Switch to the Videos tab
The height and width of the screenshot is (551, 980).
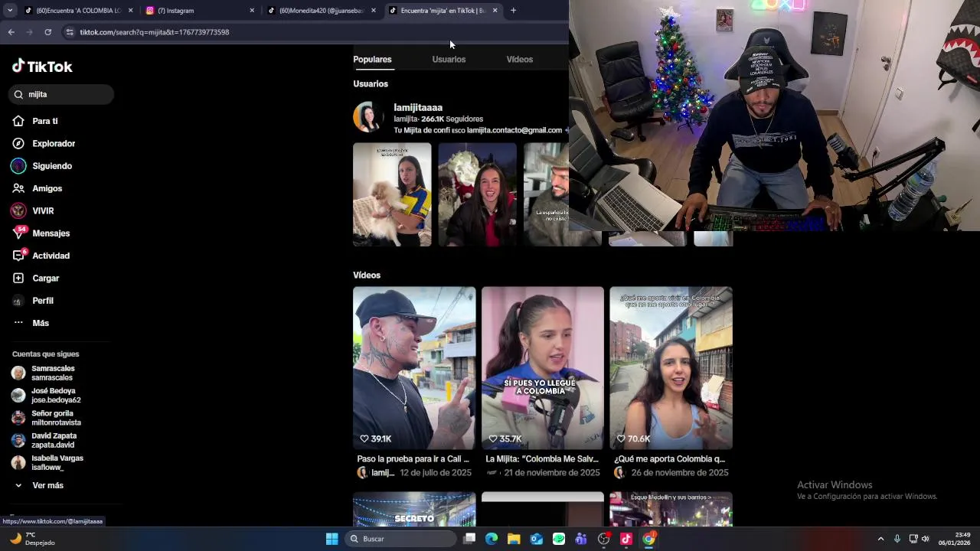click(519, 59)
